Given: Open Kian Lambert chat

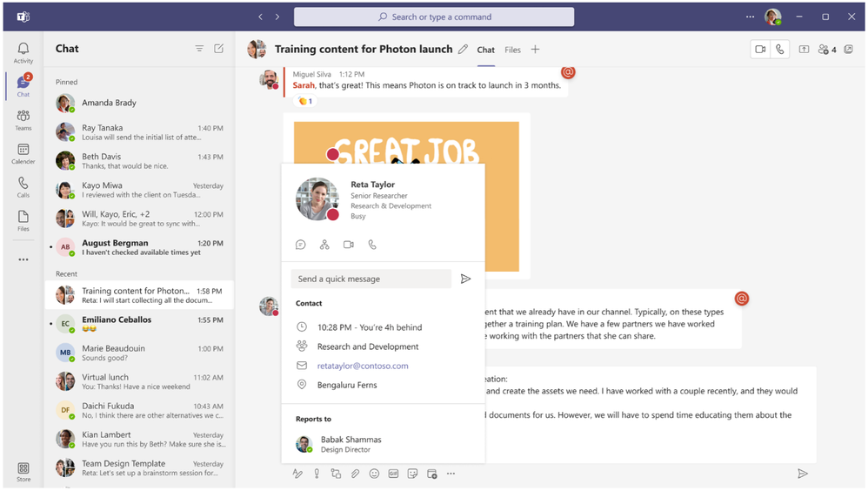Looking at the screenshot, I should tap(139, 439).
